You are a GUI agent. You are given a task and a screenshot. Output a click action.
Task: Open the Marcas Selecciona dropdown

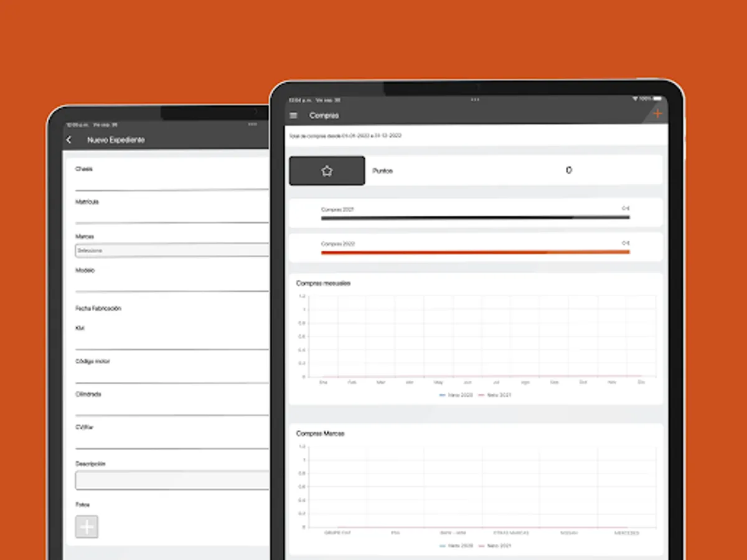[172, 250]
